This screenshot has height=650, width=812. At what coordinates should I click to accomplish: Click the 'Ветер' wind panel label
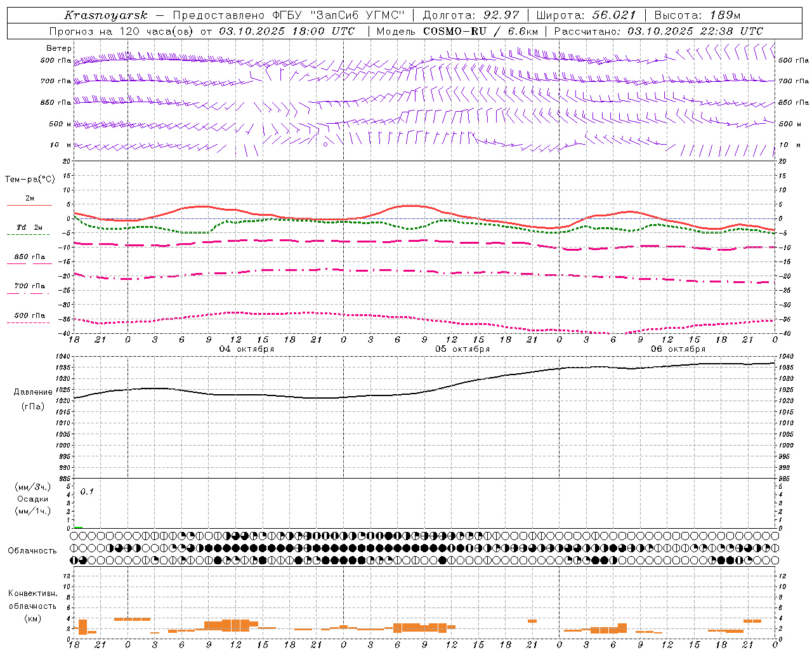pyautogui.click(x=59, y=48)
